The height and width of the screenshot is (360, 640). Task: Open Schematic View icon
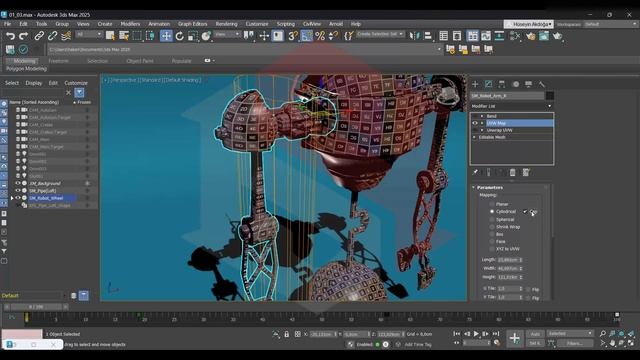click(x=499, y=36)
